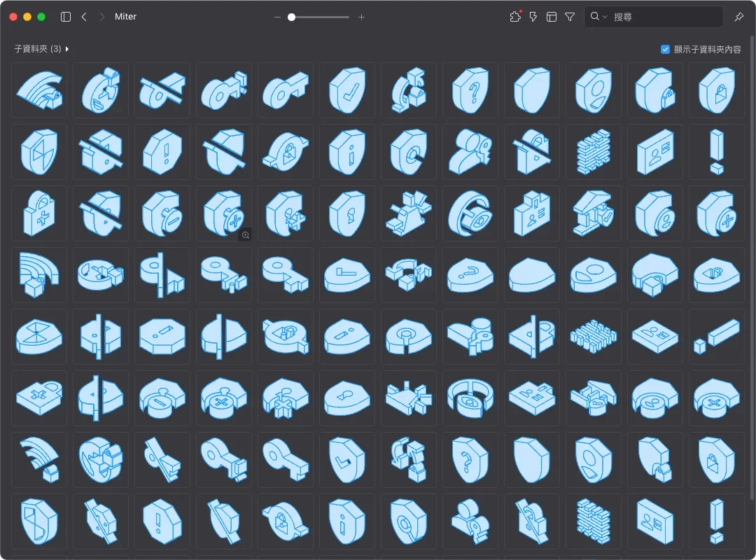Click the thumbnail size slider handle

point(292,17)
